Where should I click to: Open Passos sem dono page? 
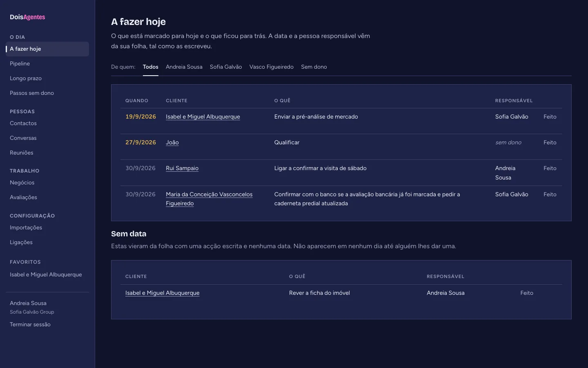tap(47, 93)
